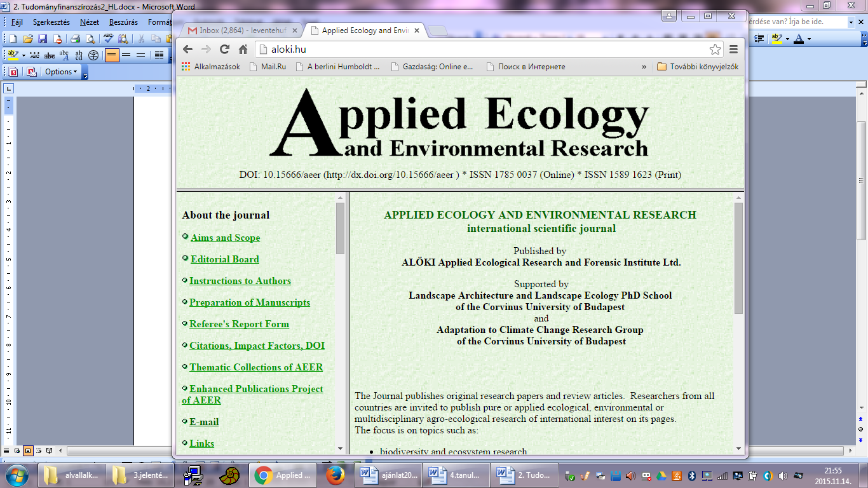
Task: Open Thematic Collections of AEER link
Action: tap(256, 367)
